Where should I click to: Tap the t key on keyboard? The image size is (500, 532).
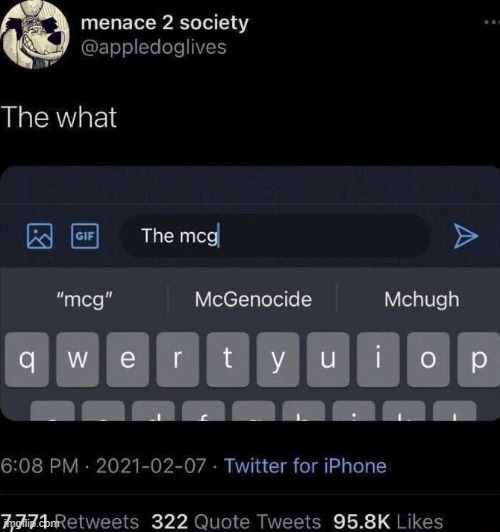click(x=228, y=359)
